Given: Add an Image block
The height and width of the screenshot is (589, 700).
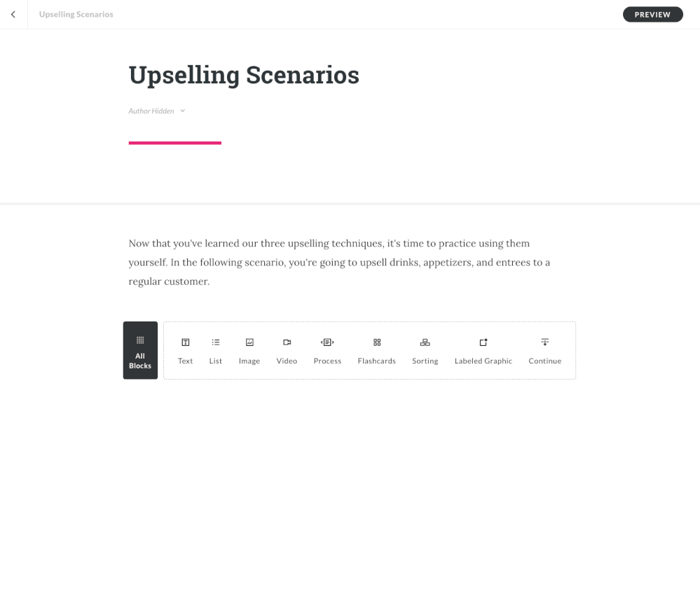Looking at the screenshot, I should point(249,350).
